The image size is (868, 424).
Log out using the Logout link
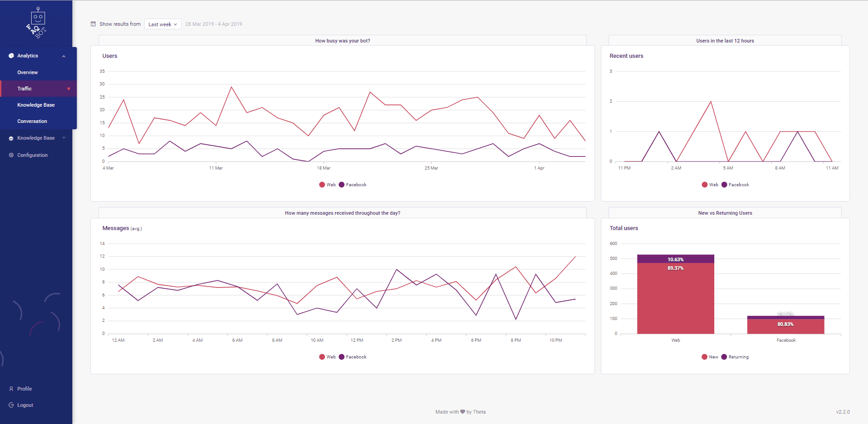(25, 405)
